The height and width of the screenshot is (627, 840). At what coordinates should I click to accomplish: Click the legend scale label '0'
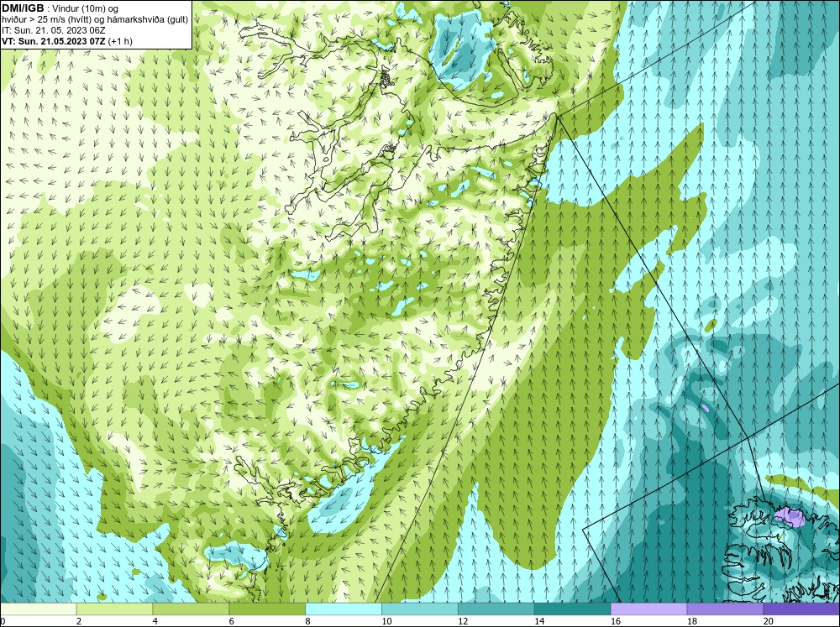tap(3, 621)
